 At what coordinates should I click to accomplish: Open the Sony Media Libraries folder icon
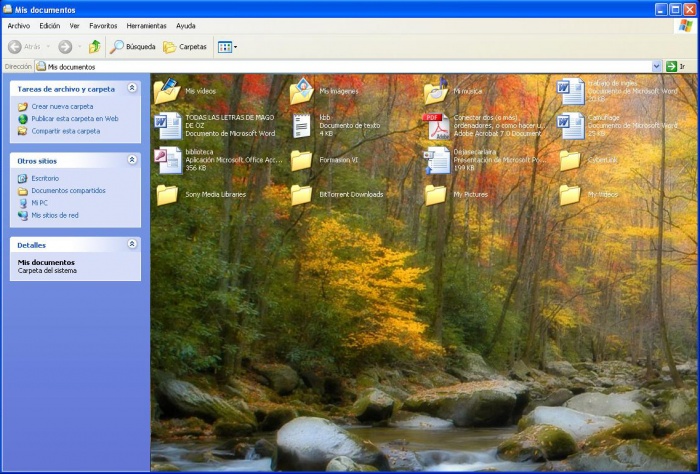167,195
